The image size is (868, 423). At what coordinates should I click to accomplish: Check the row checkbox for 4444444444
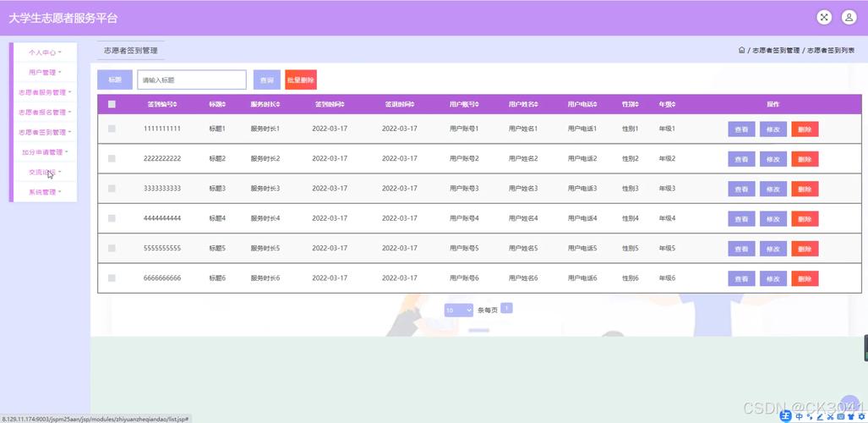pos(112,218)
